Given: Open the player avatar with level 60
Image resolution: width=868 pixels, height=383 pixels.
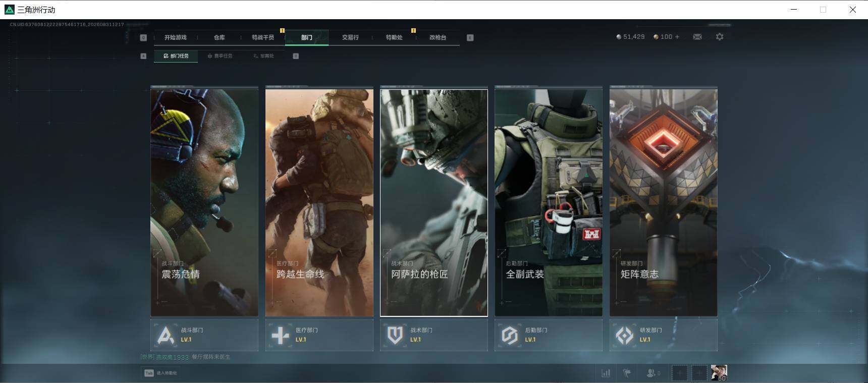Looking at the screenshot, I should 719,373.
